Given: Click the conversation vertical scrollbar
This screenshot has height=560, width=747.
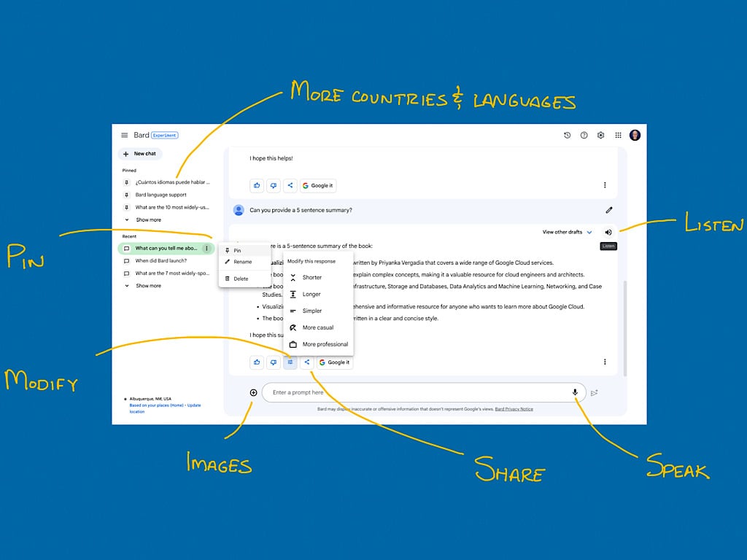Looking at the screenshot, I should (x=625, y=329).
